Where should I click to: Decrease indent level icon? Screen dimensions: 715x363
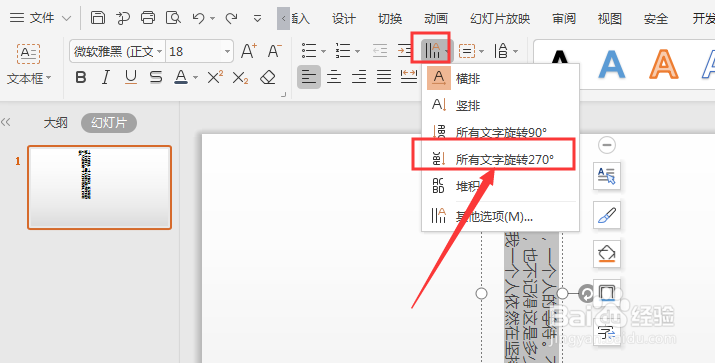pos(380,51)
